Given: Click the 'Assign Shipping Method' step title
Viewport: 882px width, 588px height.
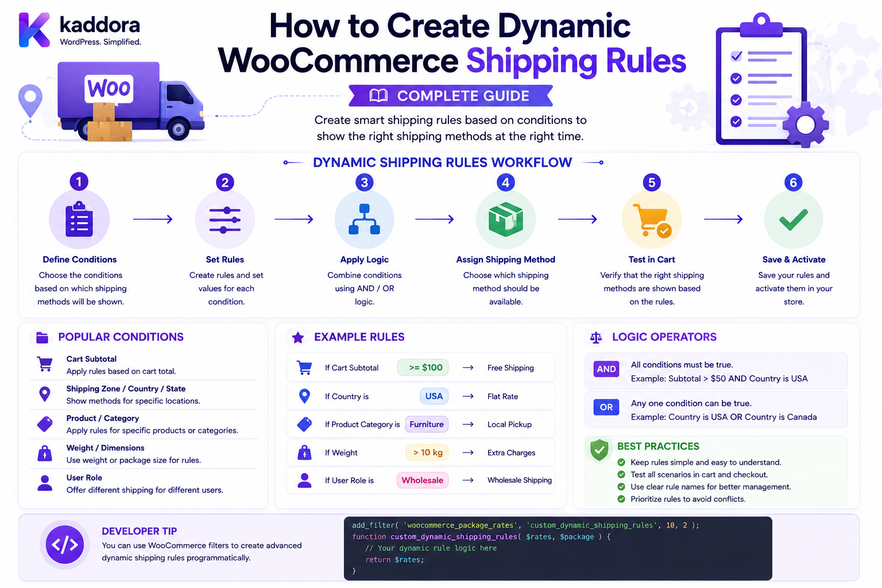Looking at the screenshot, I should 506,260.
